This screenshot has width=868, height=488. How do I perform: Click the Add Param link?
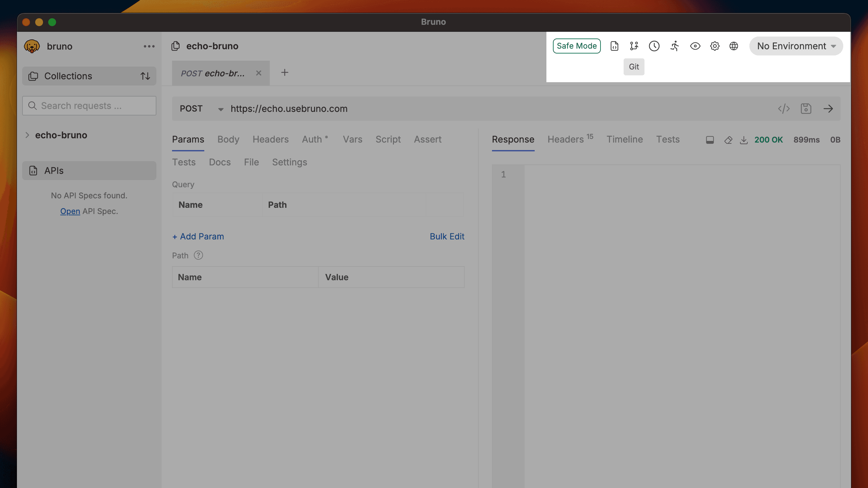coord(198,236)
